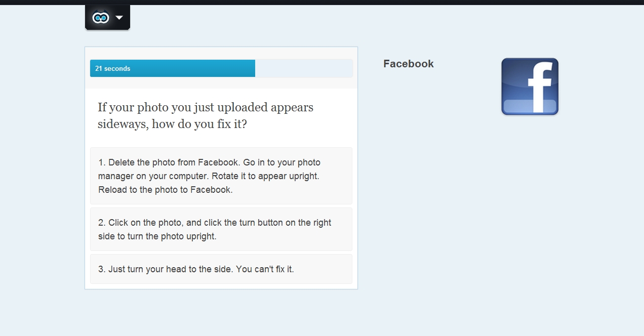Open the dropdown arrow beside the owl logo

click(119, 18)
